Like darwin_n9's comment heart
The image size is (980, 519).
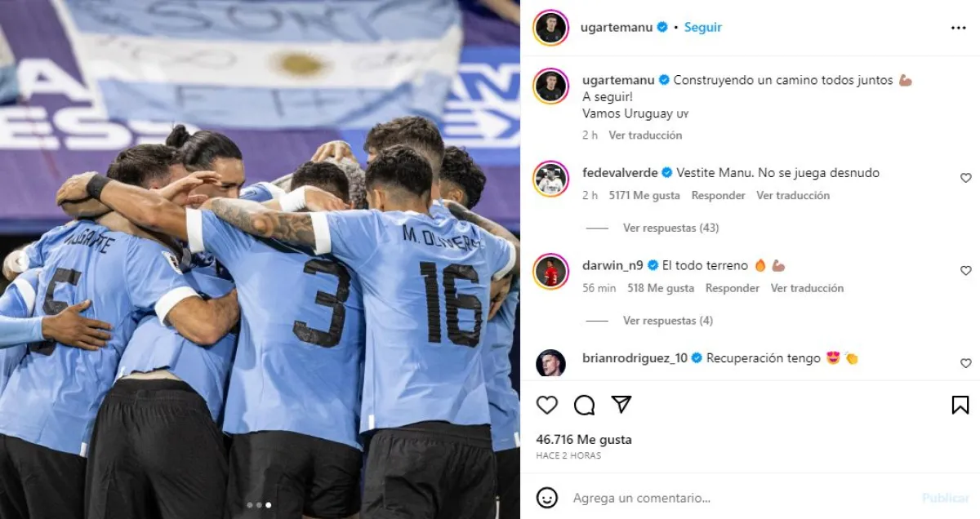point(966,271)
